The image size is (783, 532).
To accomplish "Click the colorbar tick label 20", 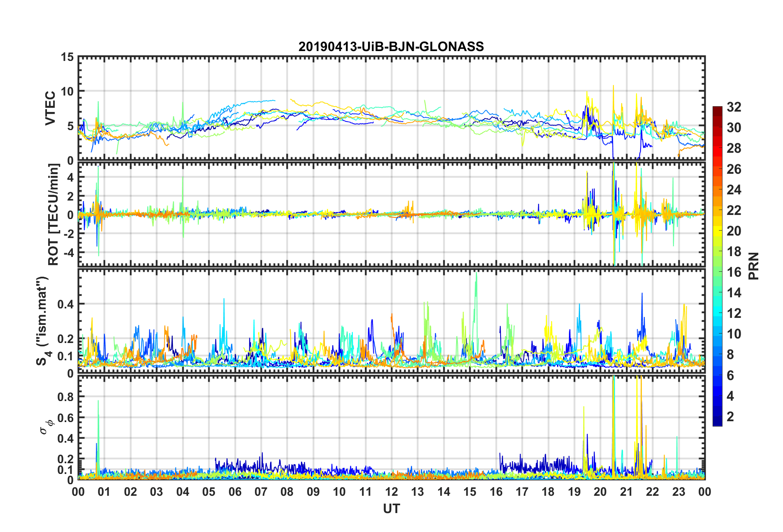I will (x=734, y=231).
